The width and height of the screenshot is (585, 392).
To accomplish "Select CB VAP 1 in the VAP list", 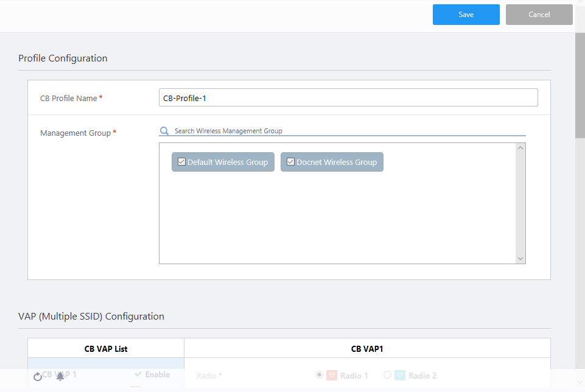I will pos(60,374).
